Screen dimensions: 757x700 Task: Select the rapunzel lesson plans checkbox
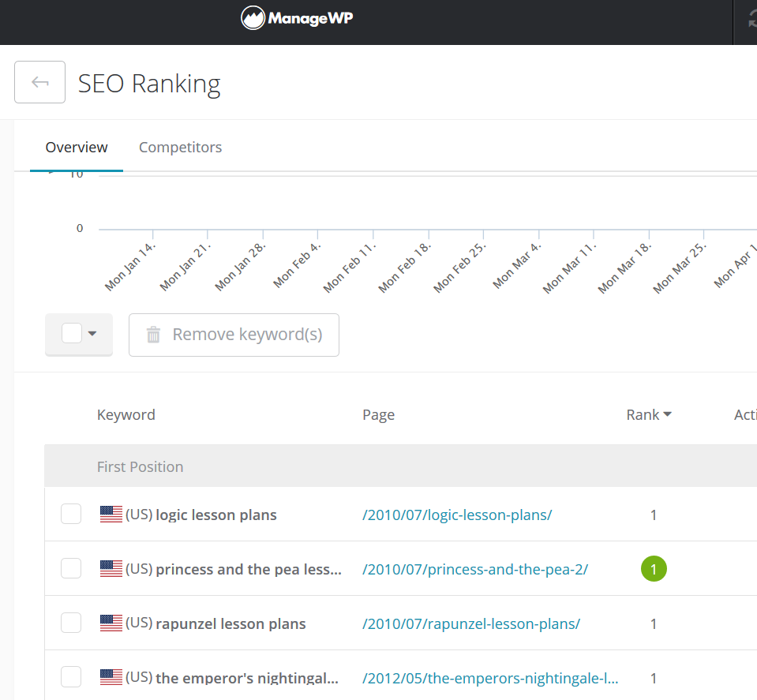pos(71,623)
